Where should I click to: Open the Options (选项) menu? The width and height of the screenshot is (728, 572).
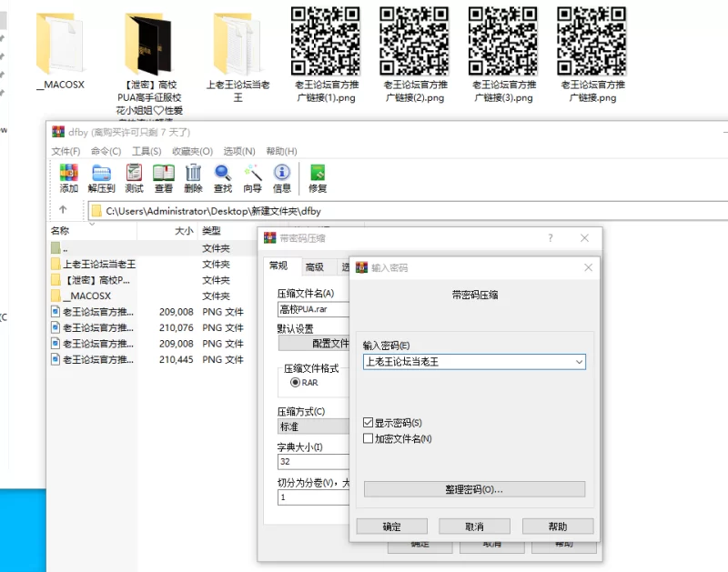(239, 151)
